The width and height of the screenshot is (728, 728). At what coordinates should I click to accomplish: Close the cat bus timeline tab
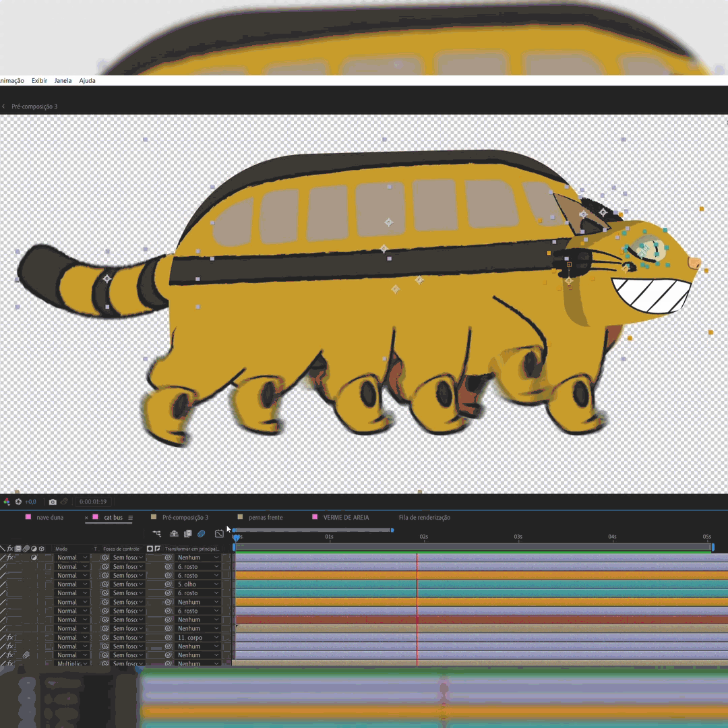86,518
